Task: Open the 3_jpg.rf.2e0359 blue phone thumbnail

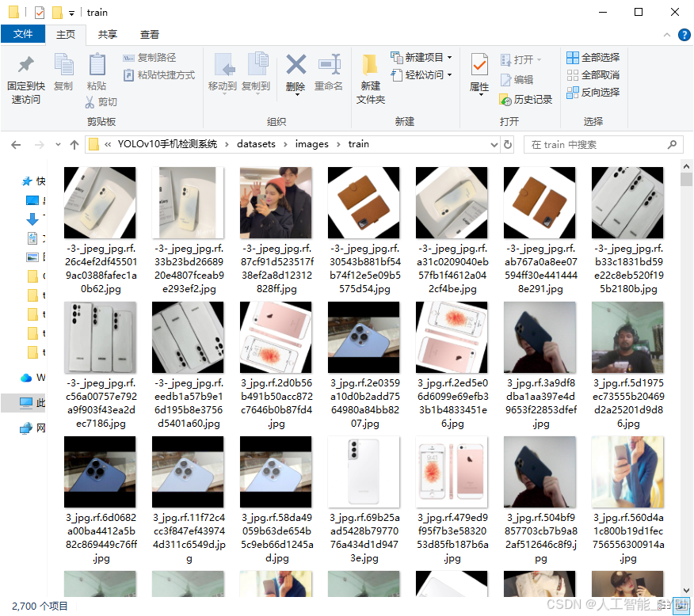Action: coord(364,337)
